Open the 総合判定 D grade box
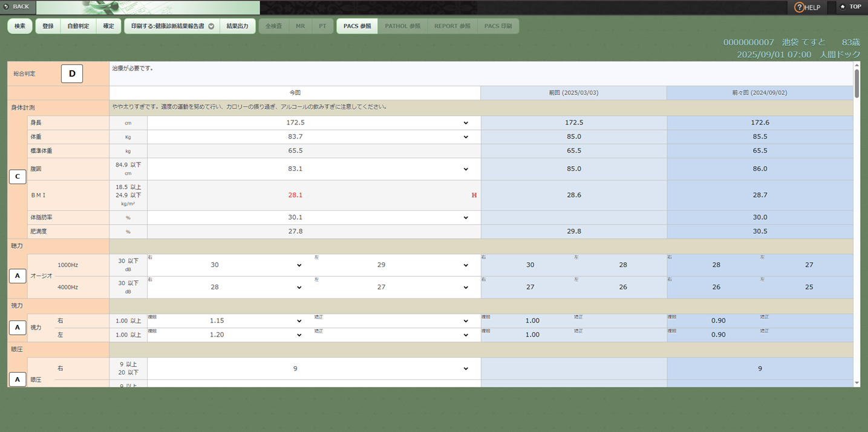Viewport: 868px width, 432px height. 72,74
